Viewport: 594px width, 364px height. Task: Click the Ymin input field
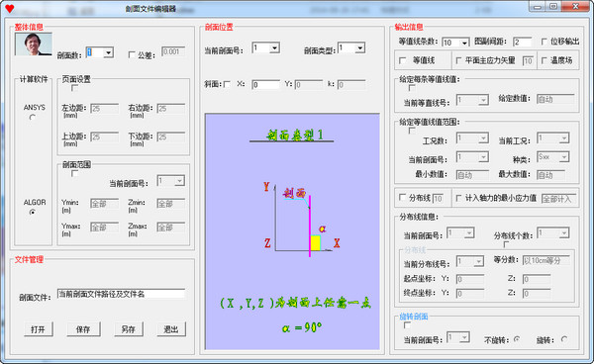[105, 204]
